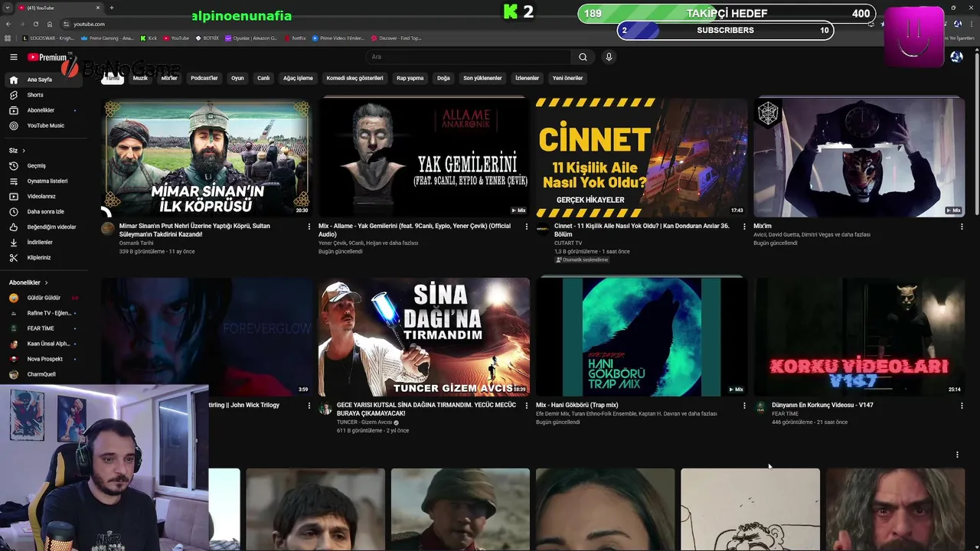980x551 pixels.
Task: Click the search magnifier button
Action: pyautogui.click(x=583, y=57)
